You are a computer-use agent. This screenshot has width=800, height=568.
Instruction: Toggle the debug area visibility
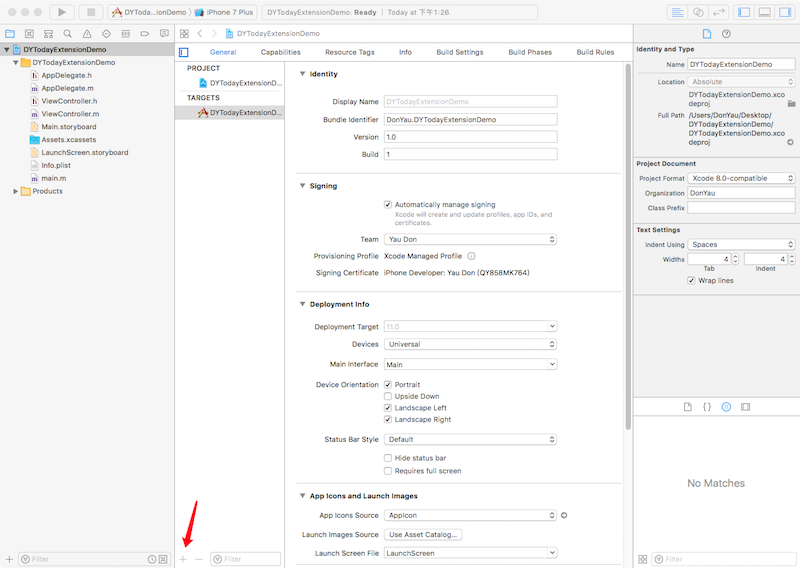765,12
